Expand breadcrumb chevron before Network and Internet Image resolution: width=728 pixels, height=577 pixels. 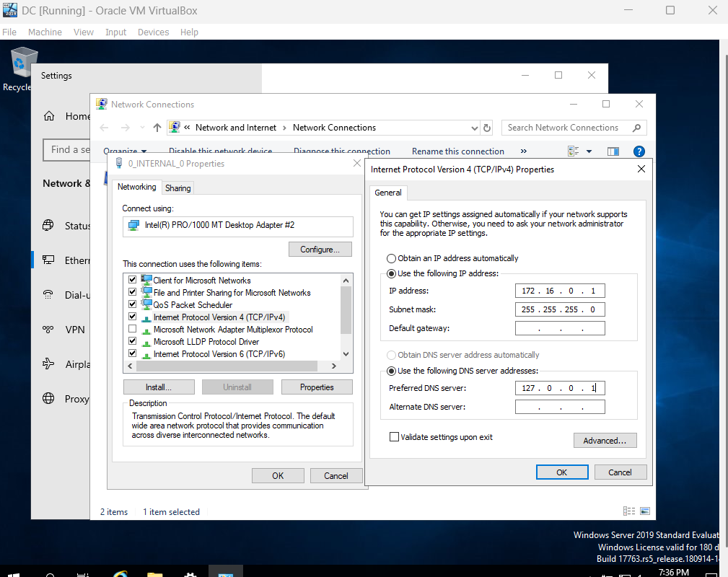coord(187,128)
